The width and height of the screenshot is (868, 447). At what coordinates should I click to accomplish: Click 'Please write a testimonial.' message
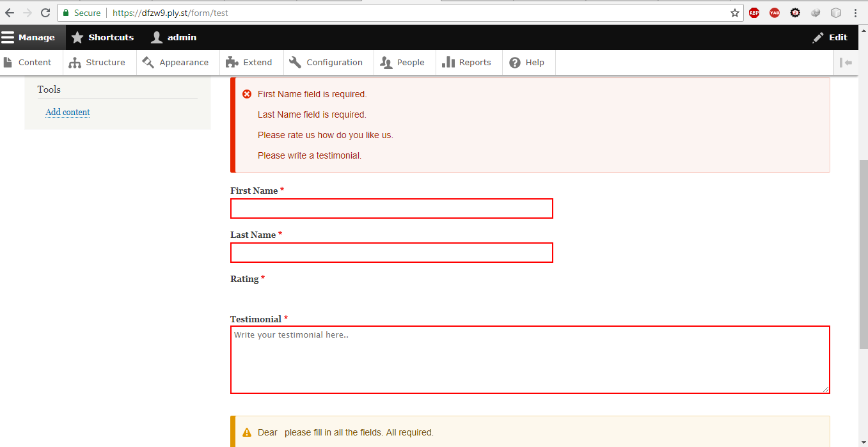pos(310,155)
